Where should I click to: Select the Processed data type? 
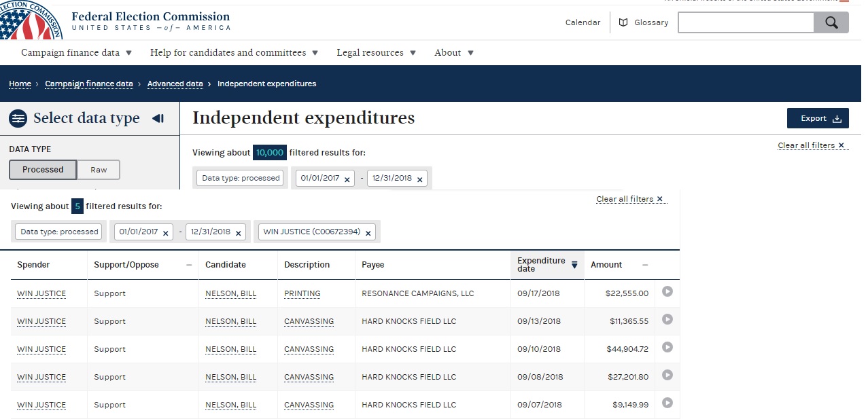43,170
